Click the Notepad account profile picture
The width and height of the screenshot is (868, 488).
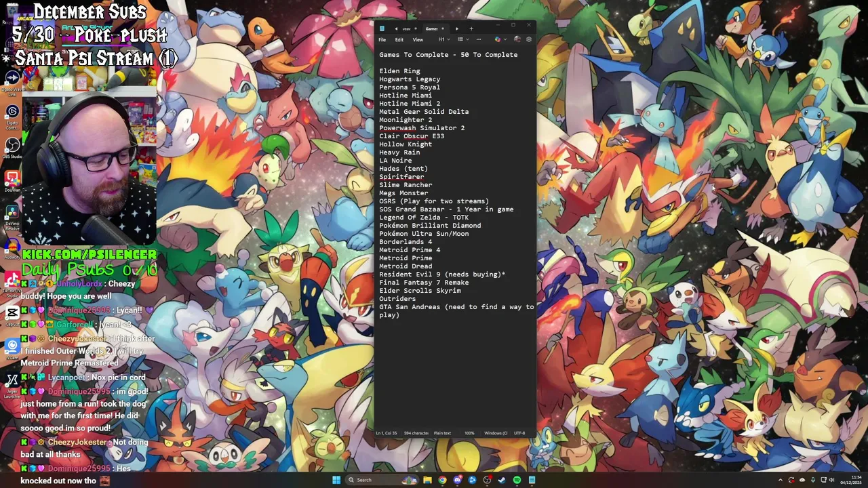[517, 39]
